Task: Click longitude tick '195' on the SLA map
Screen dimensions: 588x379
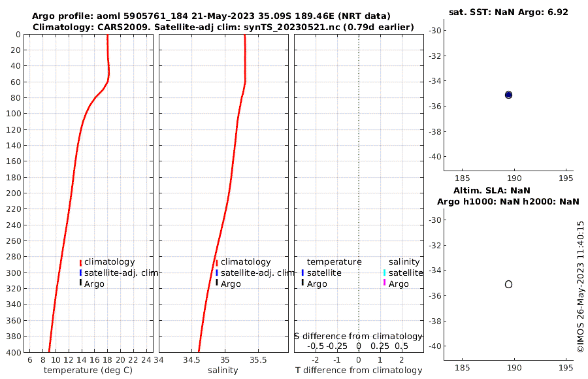Action: (566, 368)
